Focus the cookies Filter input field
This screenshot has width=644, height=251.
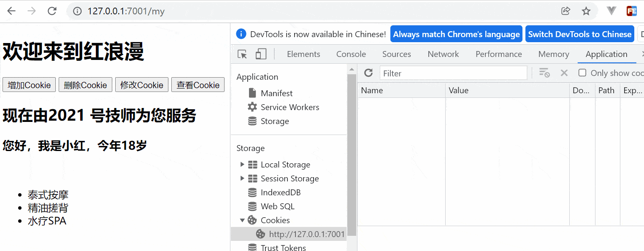[x=453, y=73]
